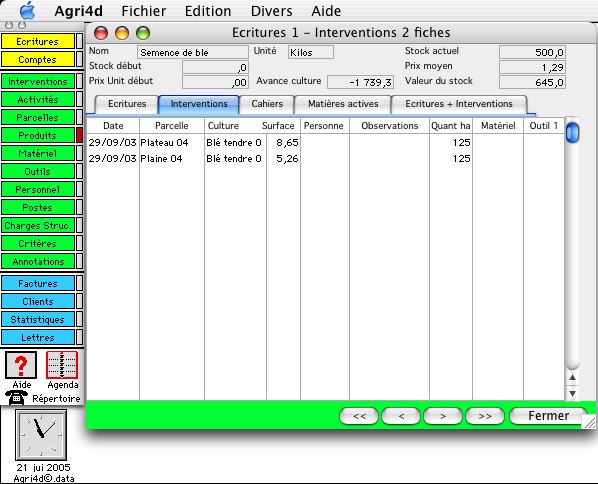Image resolution: width=598 pixels, height=484 pixels.
Task: Toggle the indicator box beside Ecritures button
Action: tap(79, 41)
